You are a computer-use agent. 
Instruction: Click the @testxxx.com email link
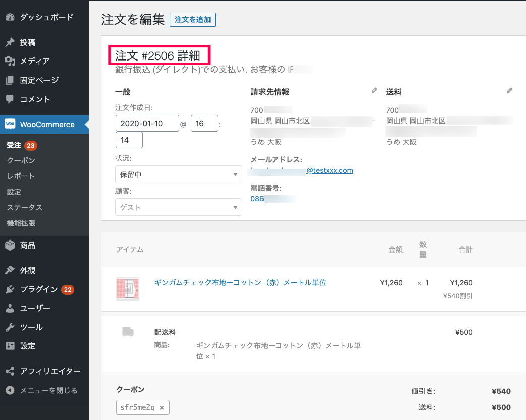330,170
